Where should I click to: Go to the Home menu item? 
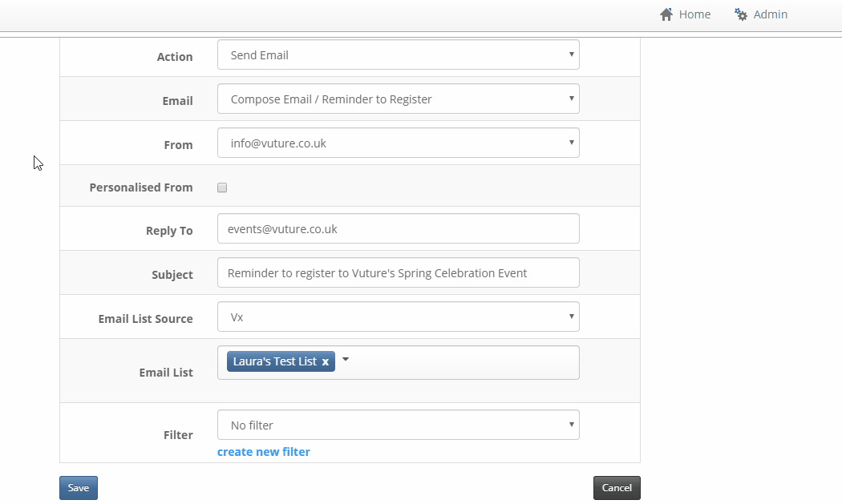point(685,14)
